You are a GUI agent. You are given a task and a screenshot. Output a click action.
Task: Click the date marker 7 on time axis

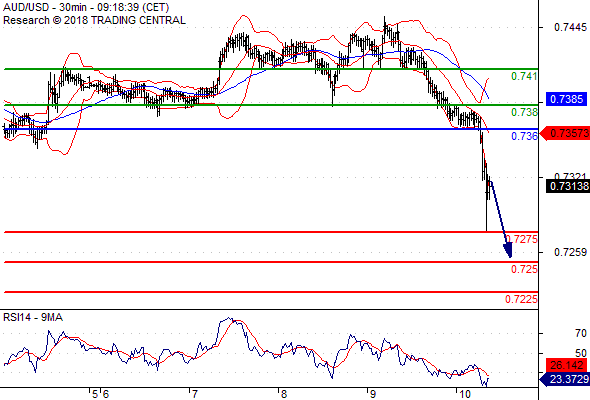coord(194,394)
